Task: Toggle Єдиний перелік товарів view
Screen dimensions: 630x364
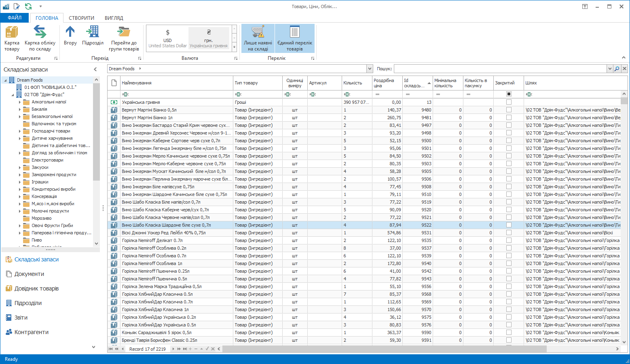Action: coord(295,38)
